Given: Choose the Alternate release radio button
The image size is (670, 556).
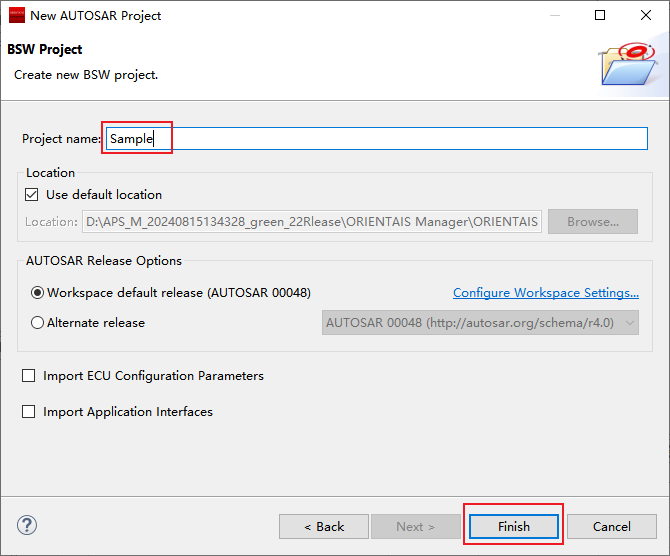Looking at the screenshot, I should tap(38, 323).
